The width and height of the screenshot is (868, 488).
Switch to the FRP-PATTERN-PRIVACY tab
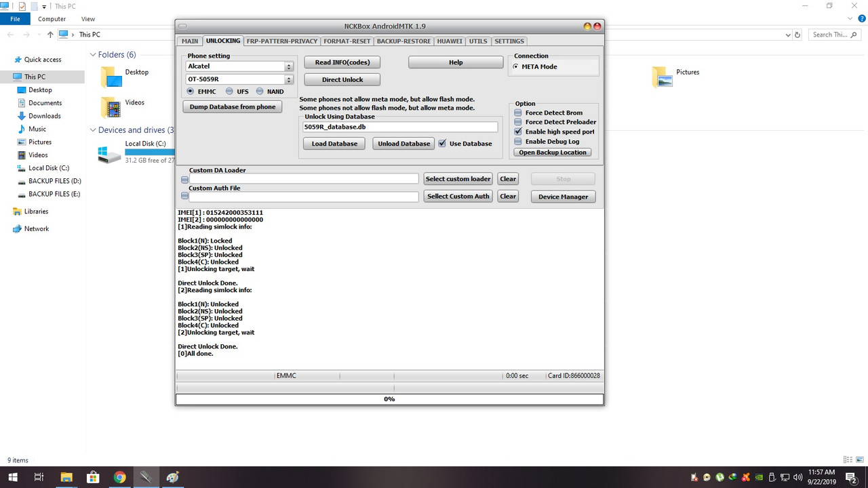[282, 41]
